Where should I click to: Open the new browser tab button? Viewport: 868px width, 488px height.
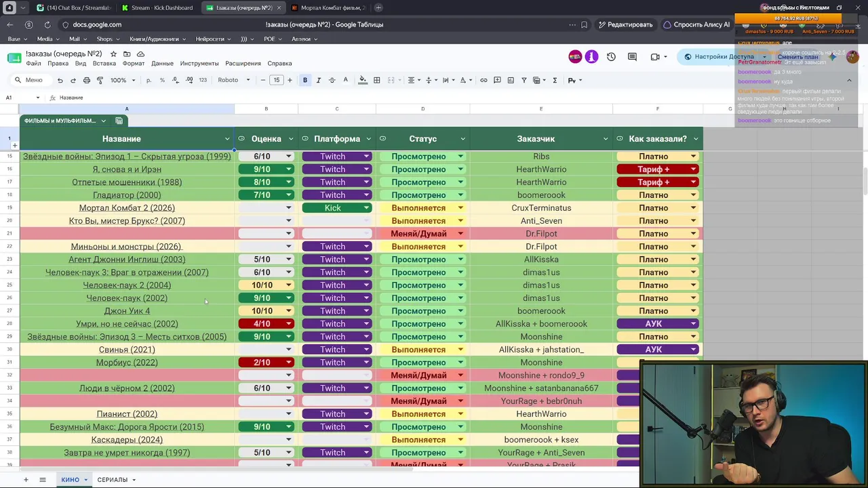[378, 8]
